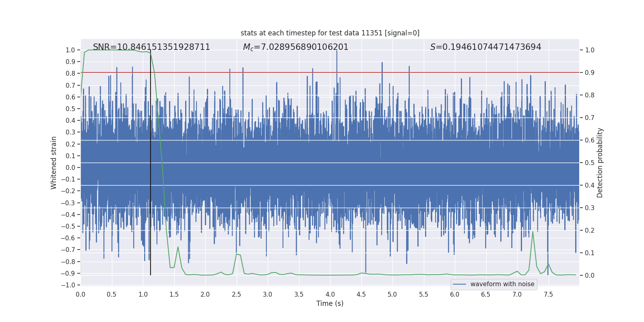Click the Time axis tick label 4.5
The width and height of the screenshot is (644, 322).
click(x=361, y=294)
